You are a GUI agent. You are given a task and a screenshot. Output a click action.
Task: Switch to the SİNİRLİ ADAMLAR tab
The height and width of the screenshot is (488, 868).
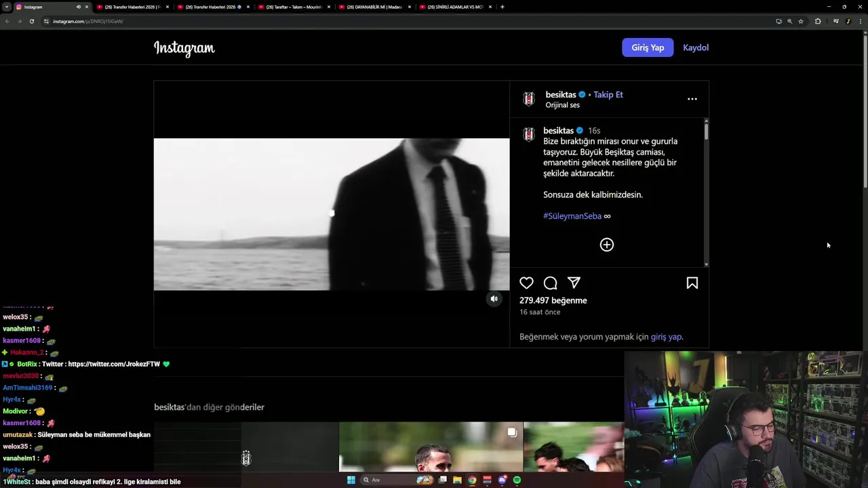(455, 7)
